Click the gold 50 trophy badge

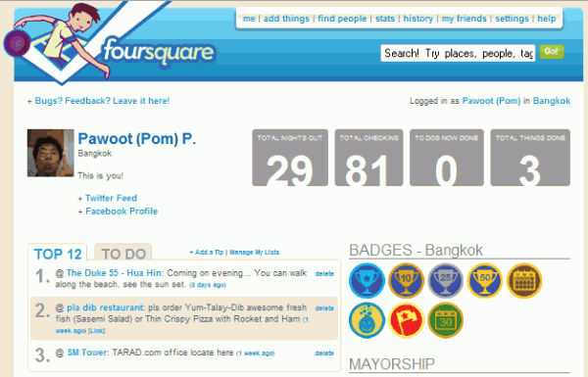485,281
